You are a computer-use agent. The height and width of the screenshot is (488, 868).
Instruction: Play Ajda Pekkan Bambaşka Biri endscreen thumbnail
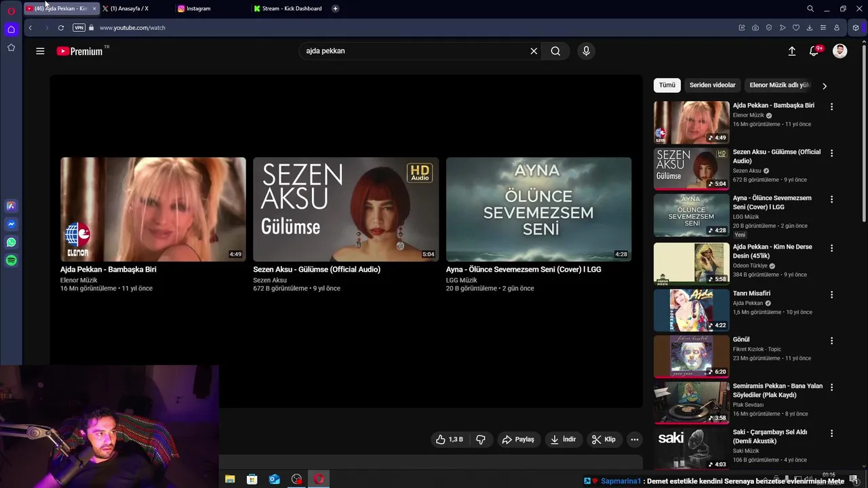point(153,209)
